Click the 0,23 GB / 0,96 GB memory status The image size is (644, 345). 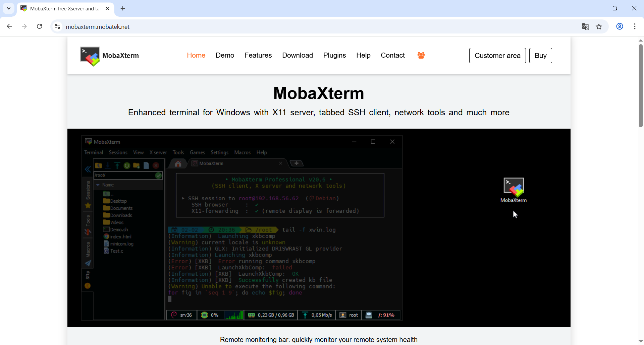coord(271,315)
